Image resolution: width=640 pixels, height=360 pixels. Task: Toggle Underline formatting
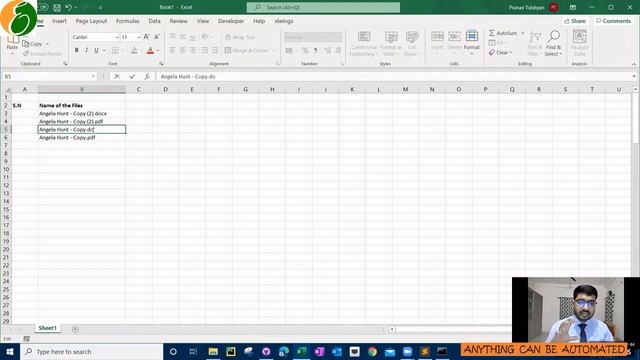tap(96, 50)
